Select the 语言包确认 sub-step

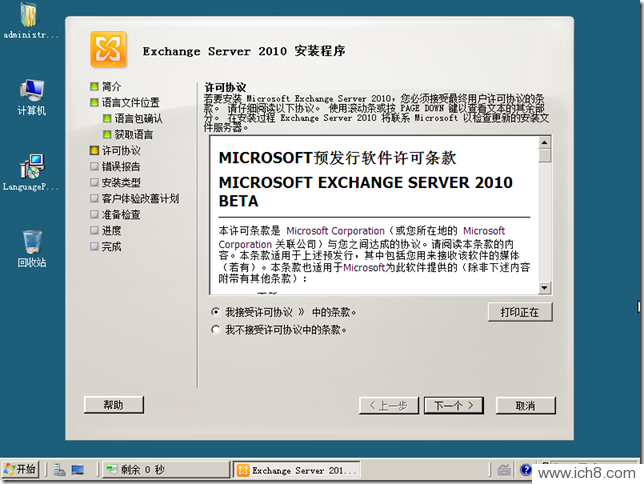tap(133, 118)
